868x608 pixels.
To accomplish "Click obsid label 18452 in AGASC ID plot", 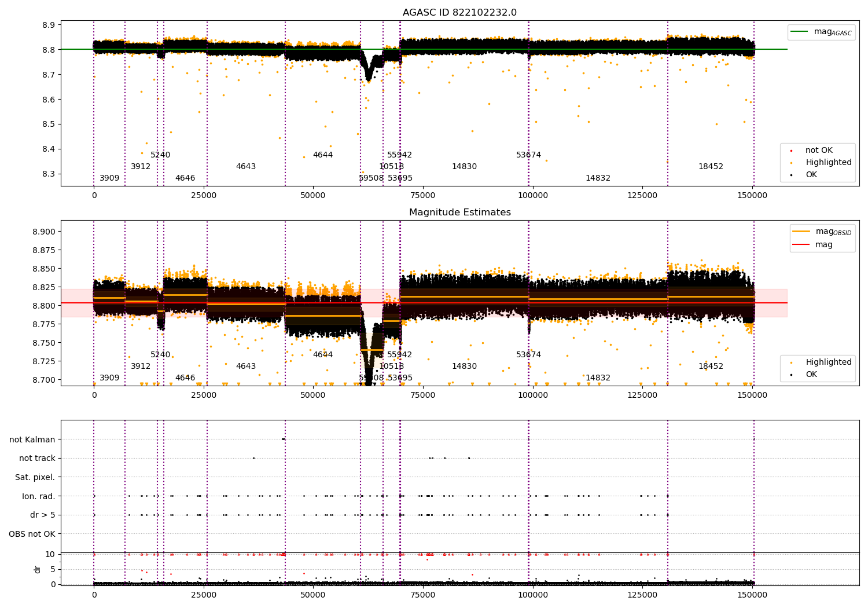I will click(x=711, y=166).
